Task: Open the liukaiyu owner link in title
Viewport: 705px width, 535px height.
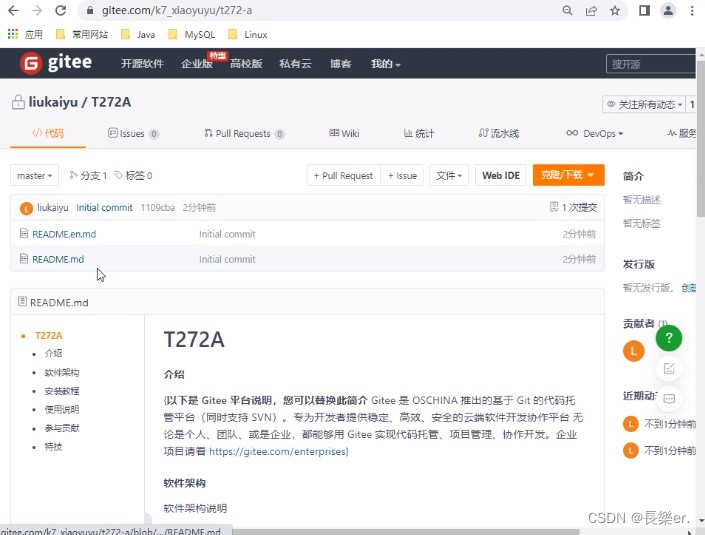Action: click(53, 102)
